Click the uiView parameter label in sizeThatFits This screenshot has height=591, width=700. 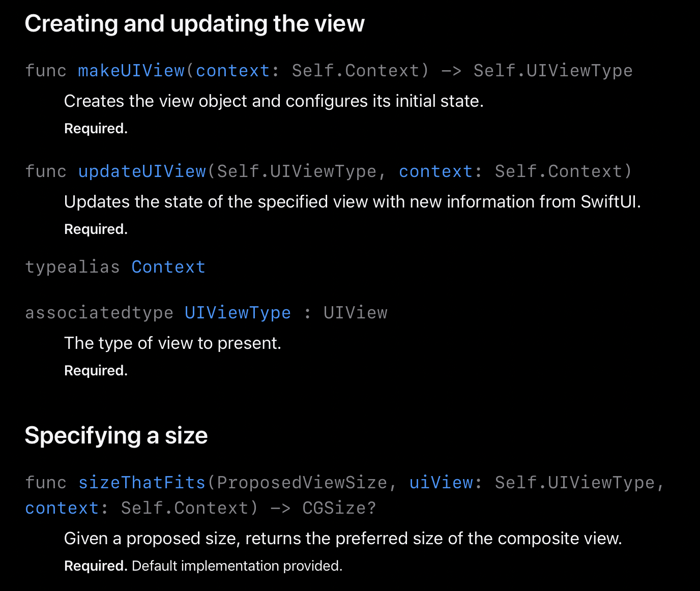coord(441,482)
